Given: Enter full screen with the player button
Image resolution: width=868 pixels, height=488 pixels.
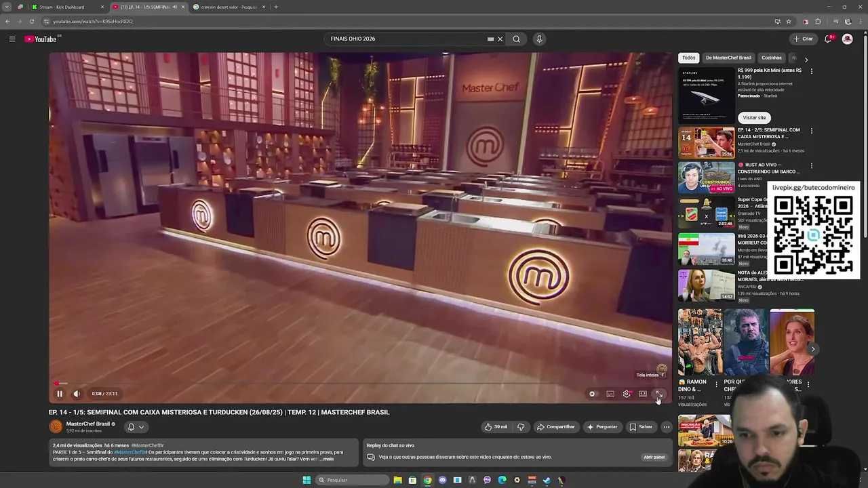Looking at the screenshot, I should (x=658, y=394).
